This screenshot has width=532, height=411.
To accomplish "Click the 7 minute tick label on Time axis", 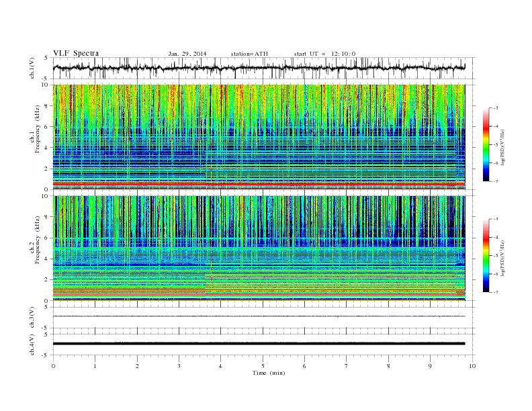I will coord(347,366).
